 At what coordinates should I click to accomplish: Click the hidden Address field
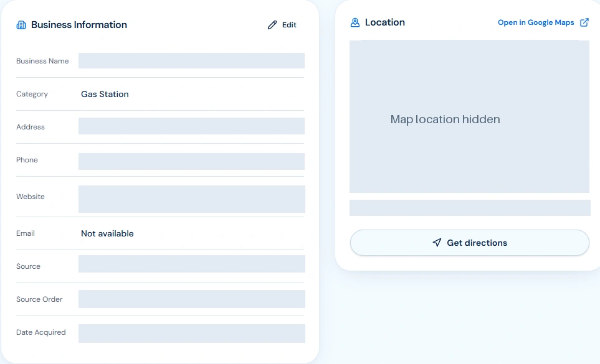191,126
